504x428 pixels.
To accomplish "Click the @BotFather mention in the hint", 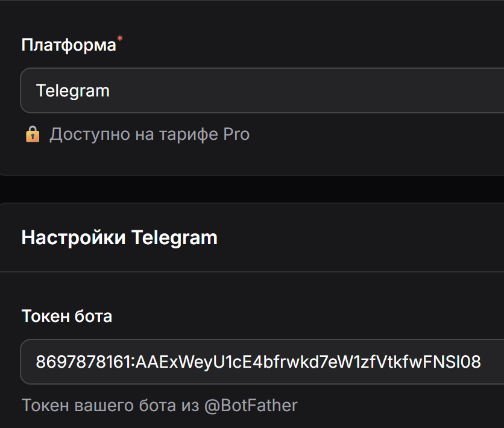I will pyautogui.click(x=251, y=405).
